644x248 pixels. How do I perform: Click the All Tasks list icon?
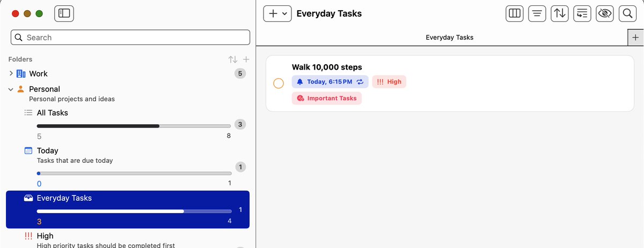pos(28,112)
